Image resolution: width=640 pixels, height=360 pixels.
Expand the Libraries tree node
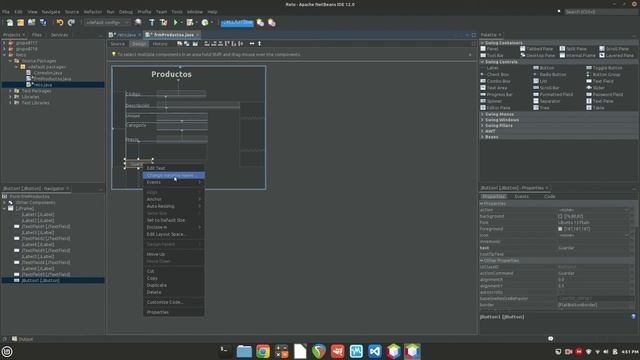pyautogui.click(x=11, y=97)
